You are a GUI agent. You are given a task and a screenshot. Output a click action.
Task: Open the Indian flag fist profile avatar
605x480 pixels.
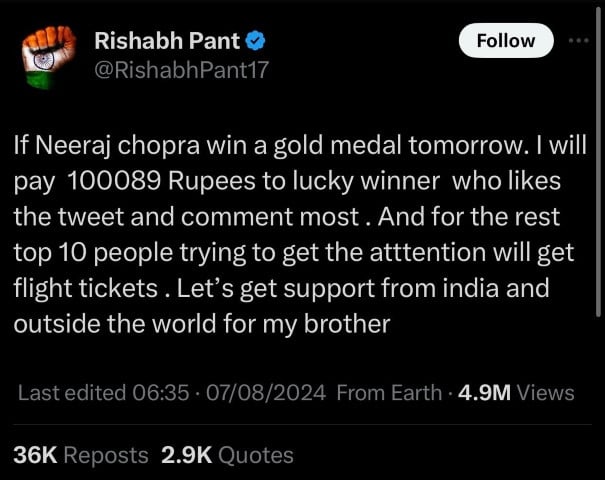(x=48, y=55)
